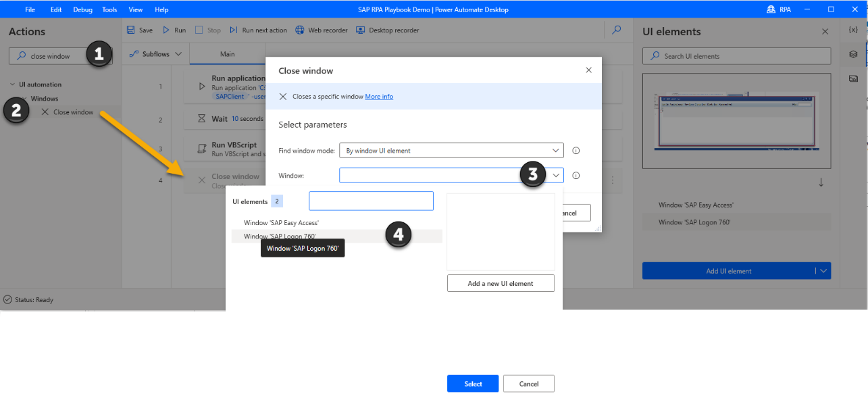Expand the Subflows dropdown
The height and width of the screenshot is (396, 868).
(x=155, y=54)
